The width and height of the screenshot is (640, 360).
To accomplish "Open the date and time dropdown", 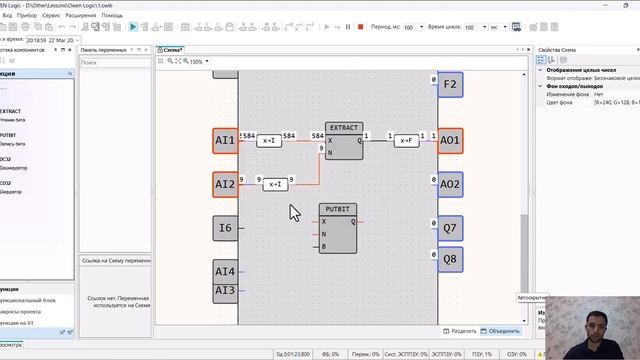I will tap(78, 40).
